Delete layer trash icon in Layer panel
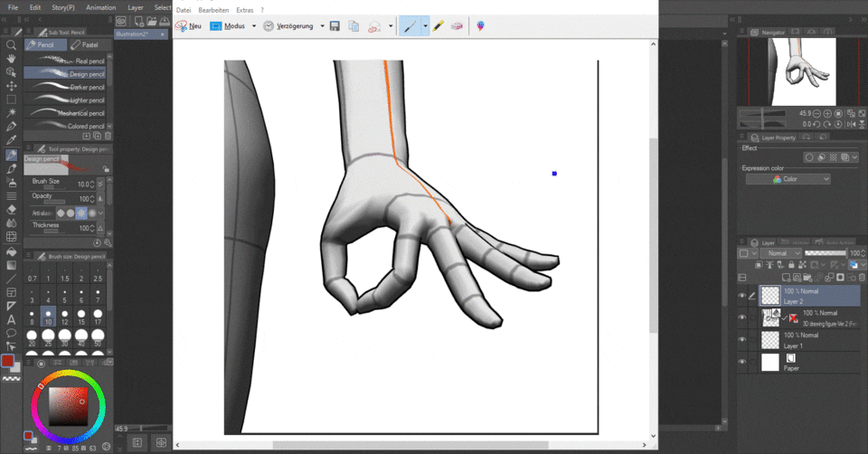Image resolution: width=868 pixels, height=454 pixels. point(862,277)
